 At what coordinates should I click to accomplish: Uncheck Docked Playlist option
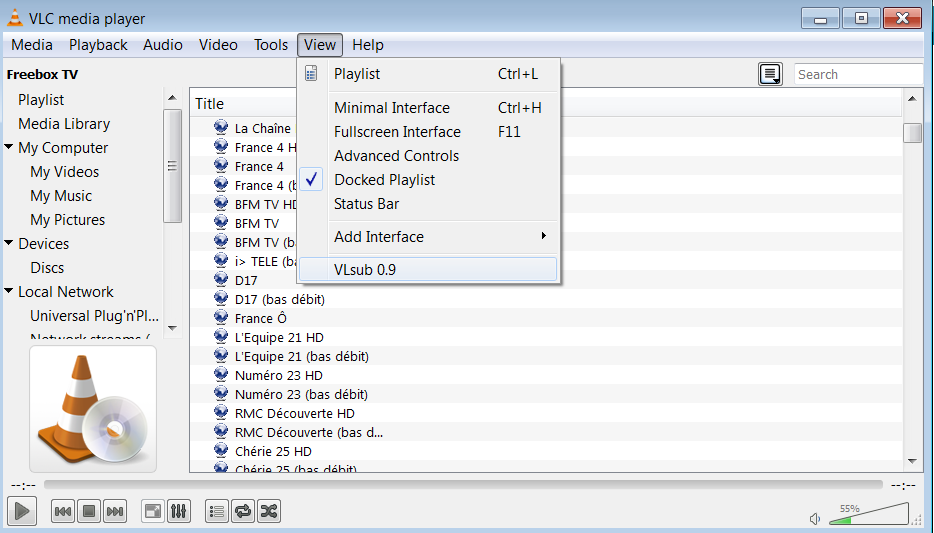428,180
